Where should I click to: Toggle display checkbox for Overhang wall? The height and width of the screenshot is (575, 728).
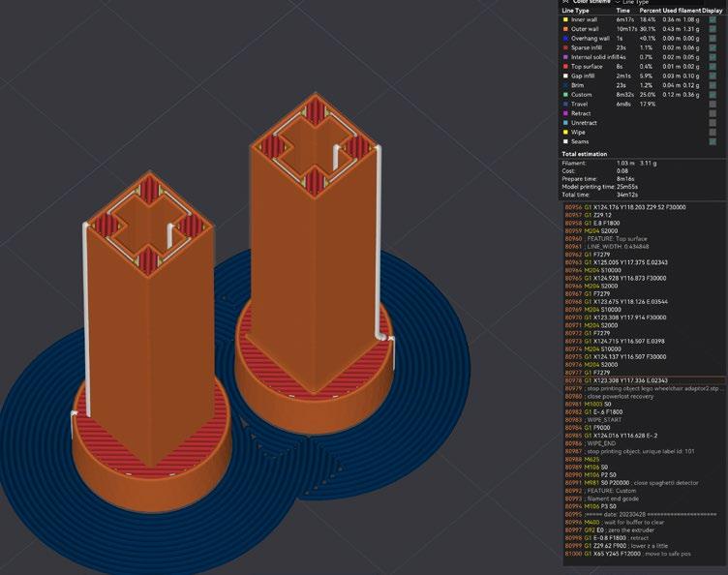click(713, 39)
